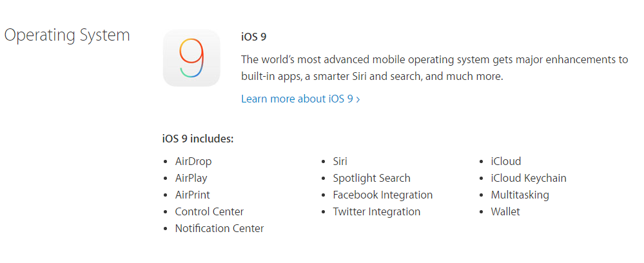The width and height of the screenshot is (644, 263).
Task: Select Facebook Integration entry
Action: (x=383, y=195)
